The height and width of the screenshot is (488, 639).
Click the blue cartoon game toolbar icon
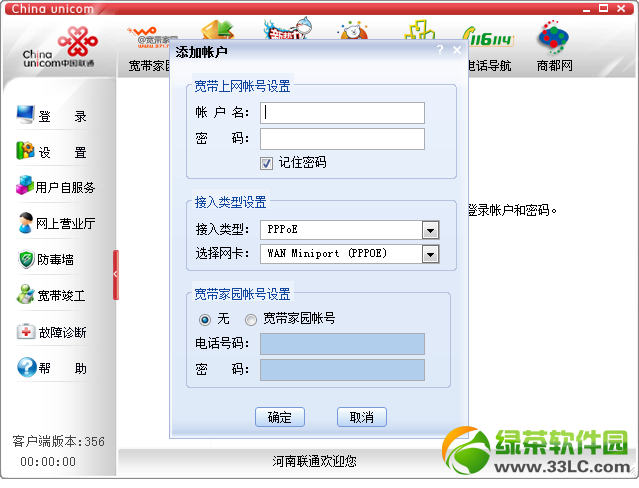(x=289, y=29)
